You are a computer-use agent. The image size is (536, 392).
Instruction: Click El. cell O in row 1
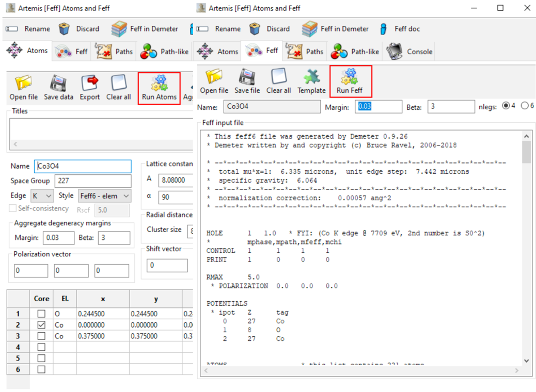65,314
